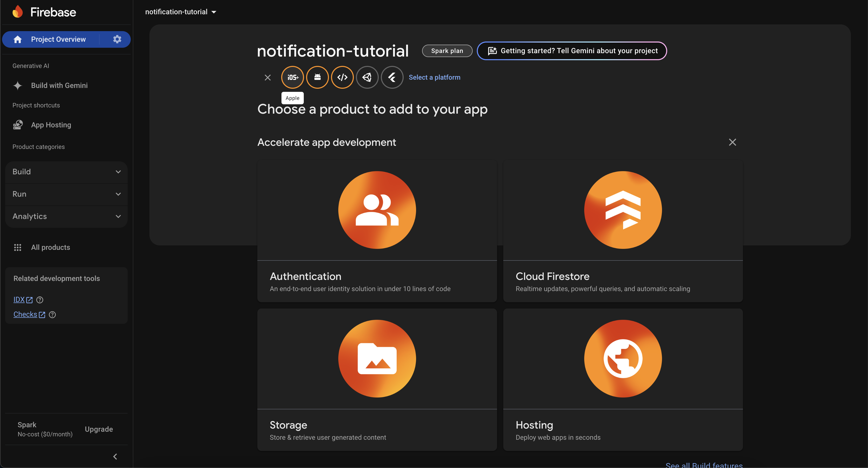
Task: Open the IDX help question icon
Action: click(x=40, y=300)
